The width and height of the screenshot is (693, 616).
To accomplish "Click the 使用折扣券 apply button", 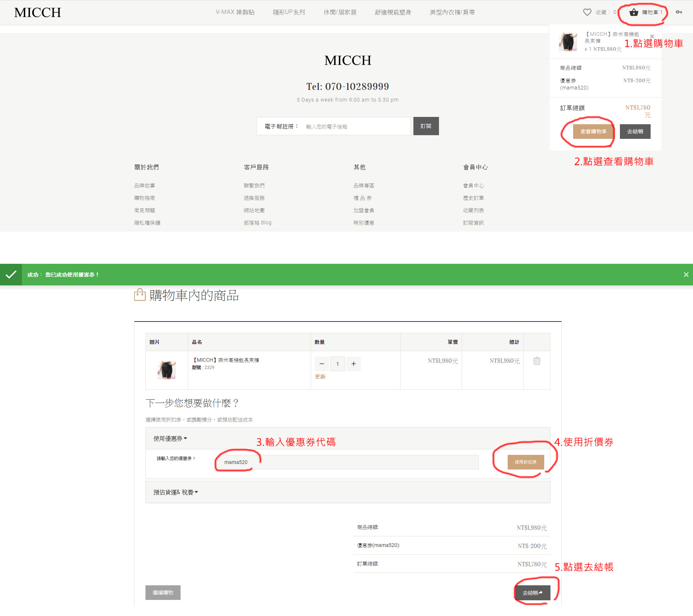I will click(526, 462).
